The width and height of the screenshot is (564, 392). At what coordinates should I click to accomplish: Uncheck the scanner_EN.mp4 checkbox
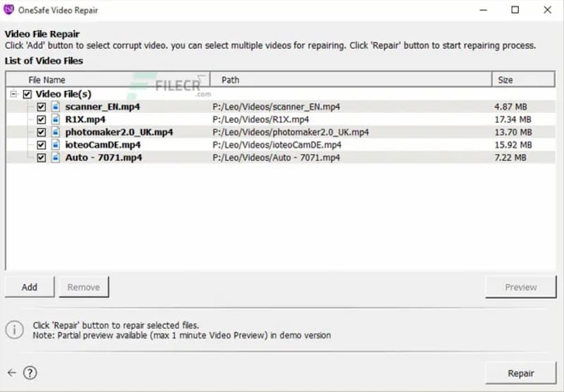(x=42, y=106)
